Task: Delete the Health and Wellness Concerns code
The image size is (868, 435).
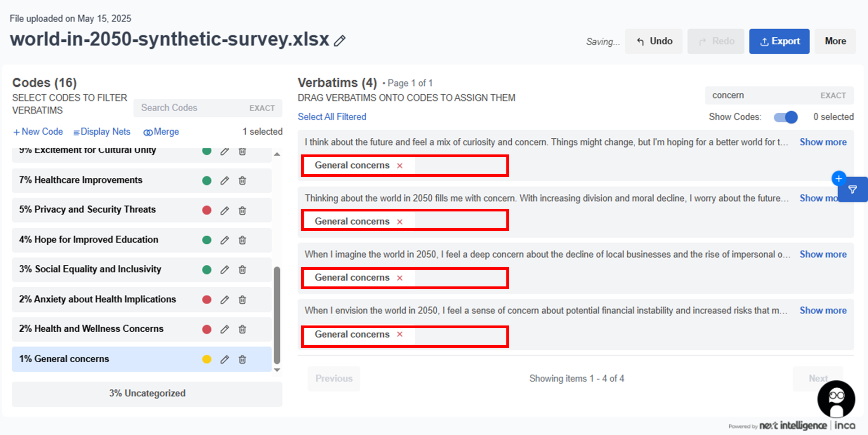Action: click(242, 330)
